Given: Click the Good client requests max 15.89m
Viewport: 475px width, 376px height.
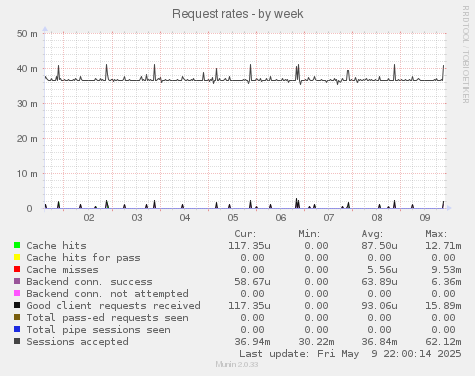Looking at the screenshot, I should pyautogui.click(x=443, y=306).
